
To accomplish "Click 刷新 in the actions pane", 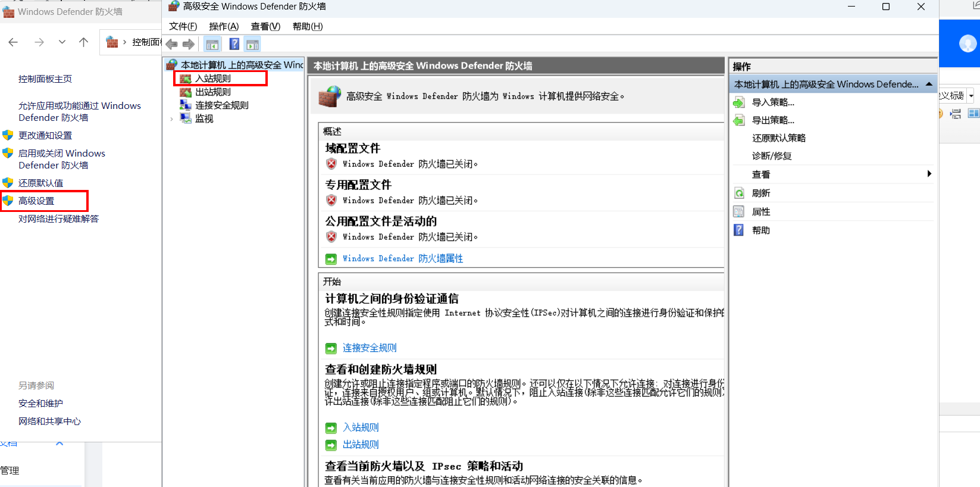I will coord(761,193).
